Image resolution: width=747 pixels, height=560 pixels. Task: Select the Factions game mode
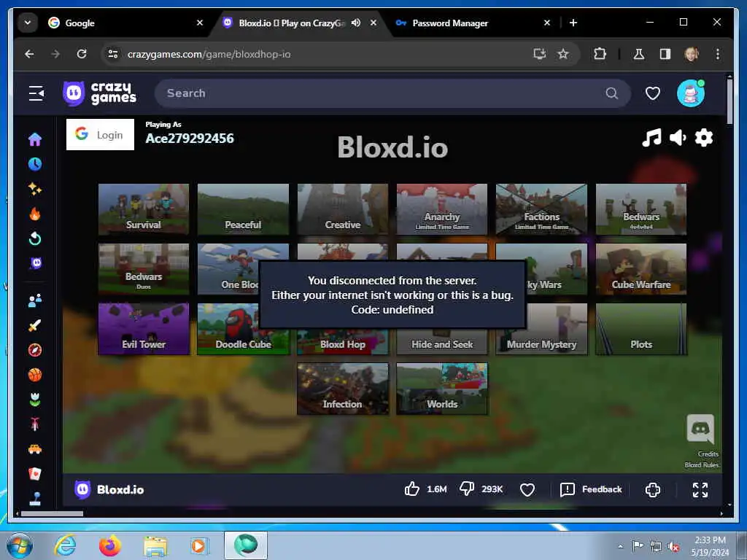(x=542, y=209)
